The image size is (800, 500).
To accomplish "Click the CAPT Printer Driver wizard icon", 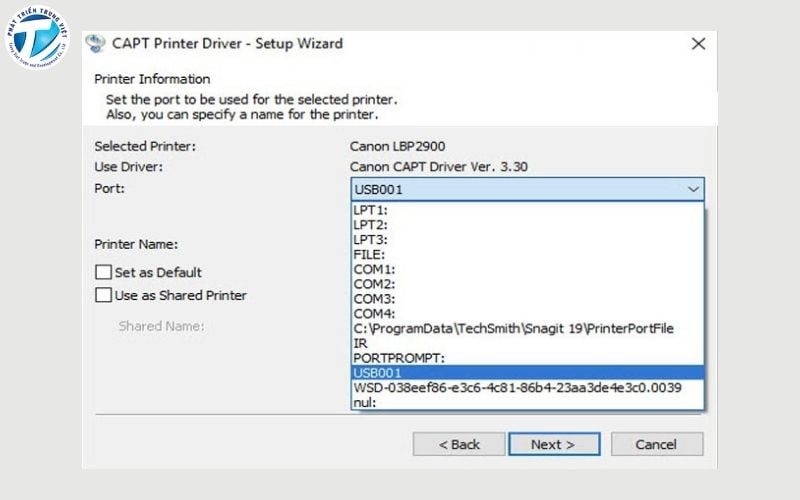I will click(95, 44).
